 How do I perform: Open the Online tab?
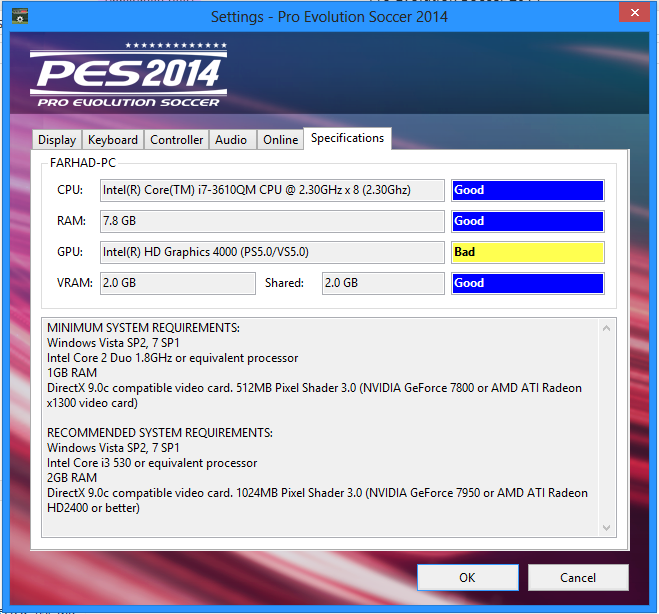tap(280, 140)
